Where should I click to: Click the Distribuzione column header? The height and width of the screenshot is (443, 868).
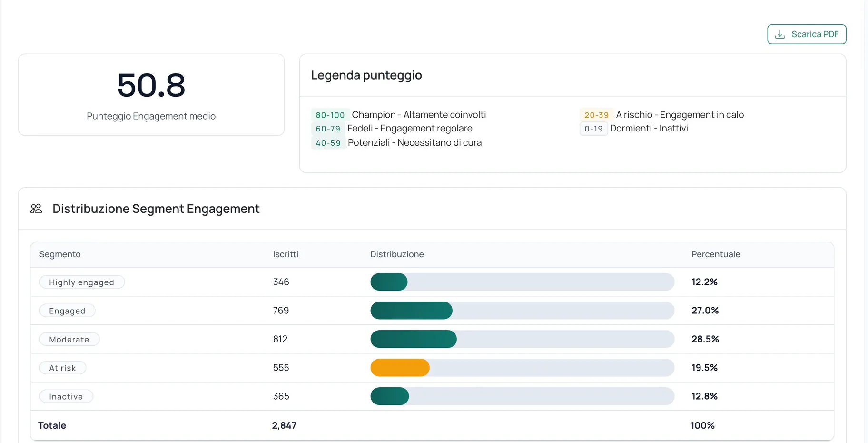397,254
